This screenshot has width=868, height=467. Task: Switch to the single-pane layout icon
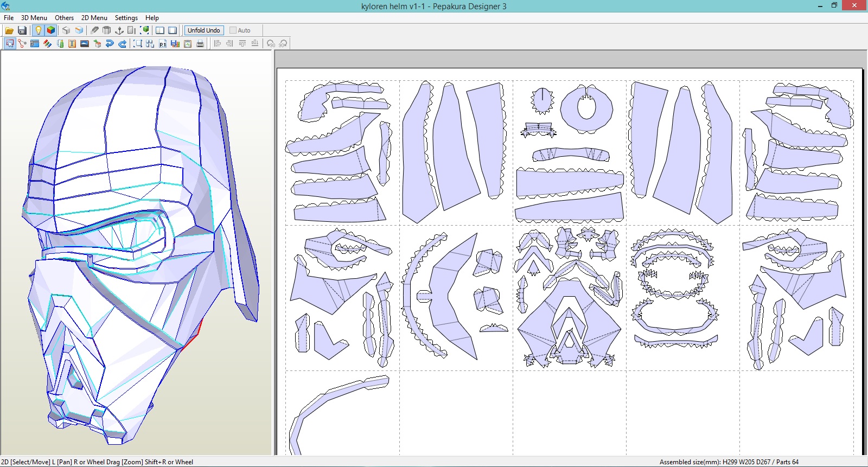[173, 30]
